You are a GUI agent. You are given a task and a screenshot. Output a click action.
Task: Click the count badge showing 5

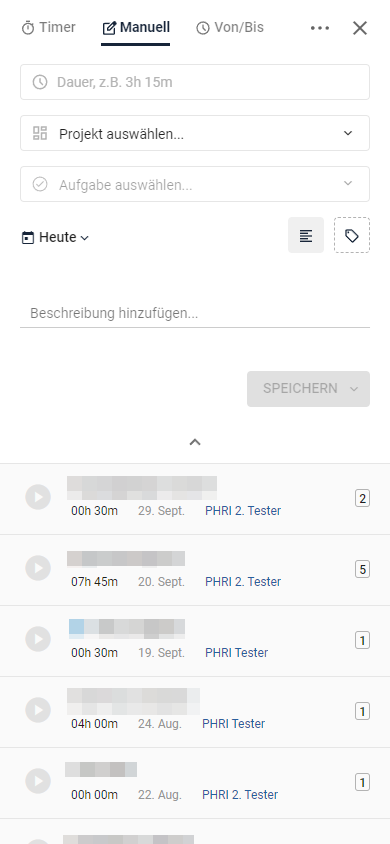coord(363,569)
